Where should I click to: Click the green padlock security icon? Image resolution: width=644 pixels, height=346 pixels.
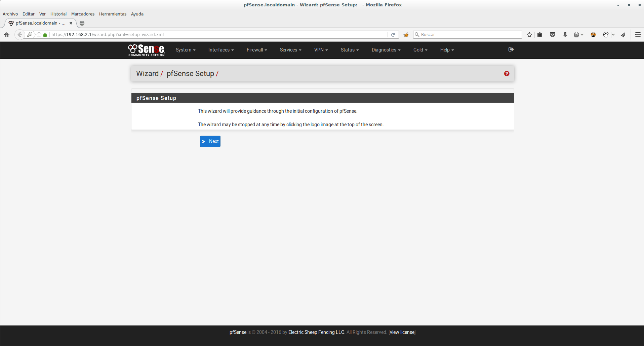tap(45, 35)
